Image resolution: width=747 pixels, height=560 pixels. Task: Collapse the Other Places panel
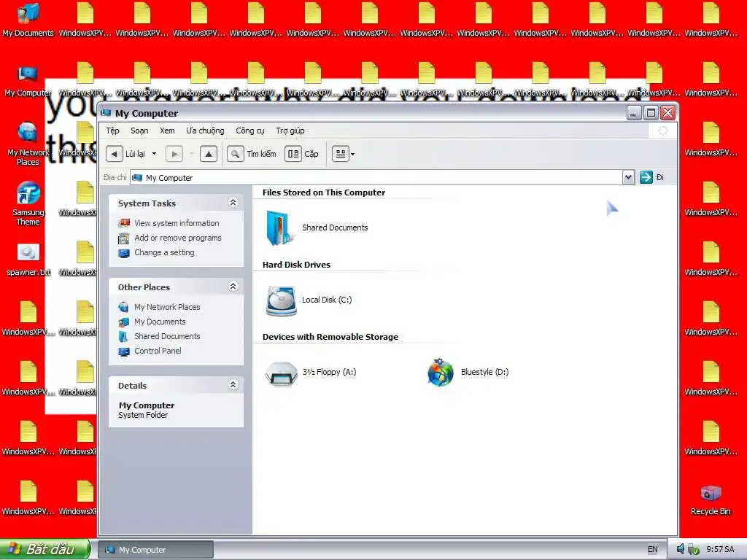pos(233,286)
